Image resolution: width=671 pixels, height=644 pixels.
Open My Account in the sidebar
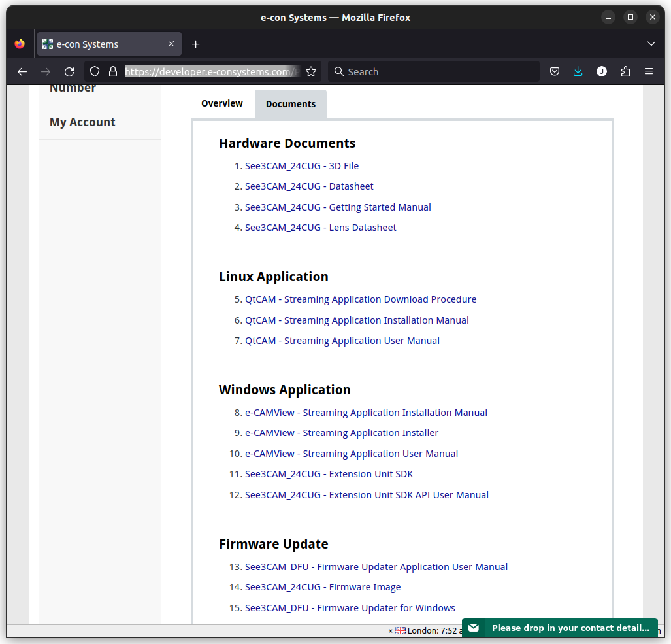[x=82, y=122]
